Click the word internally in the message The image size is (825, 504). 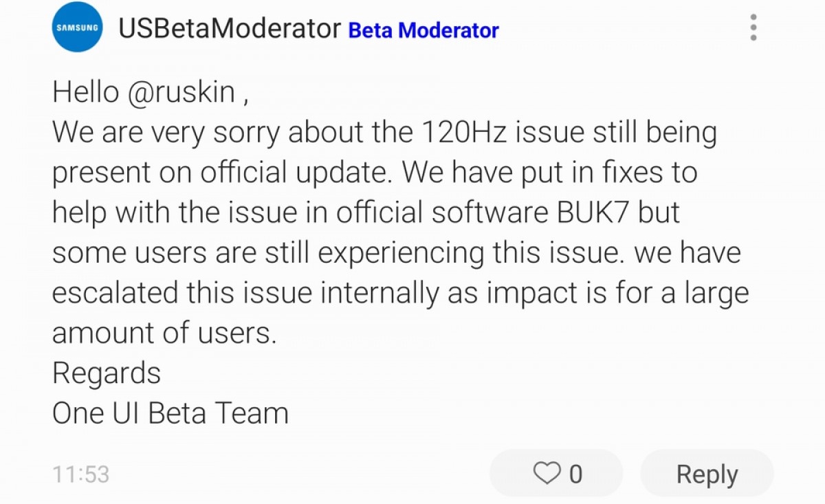point(379,293)
